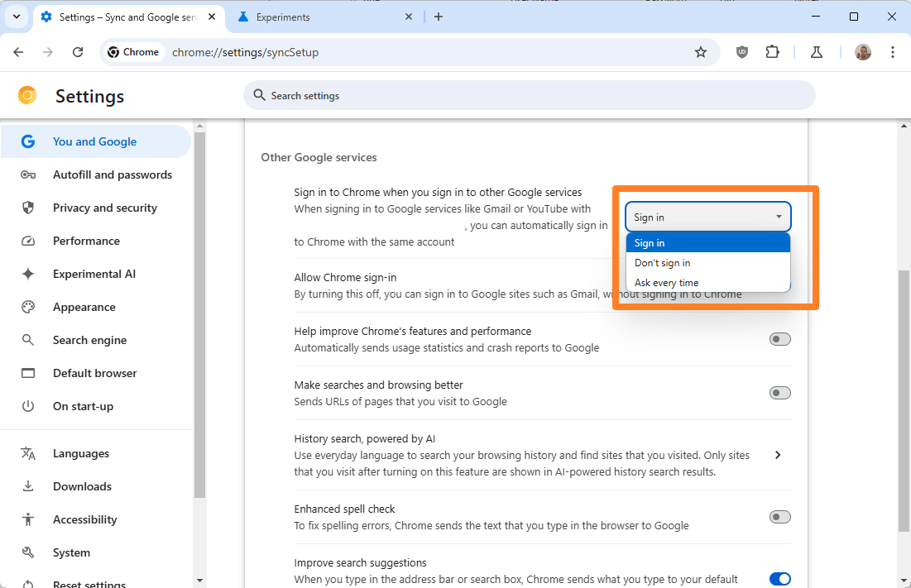911x588 pixels.
Task: Open Appearance settings
Action: pyautogui.click(x=95, y=307)
